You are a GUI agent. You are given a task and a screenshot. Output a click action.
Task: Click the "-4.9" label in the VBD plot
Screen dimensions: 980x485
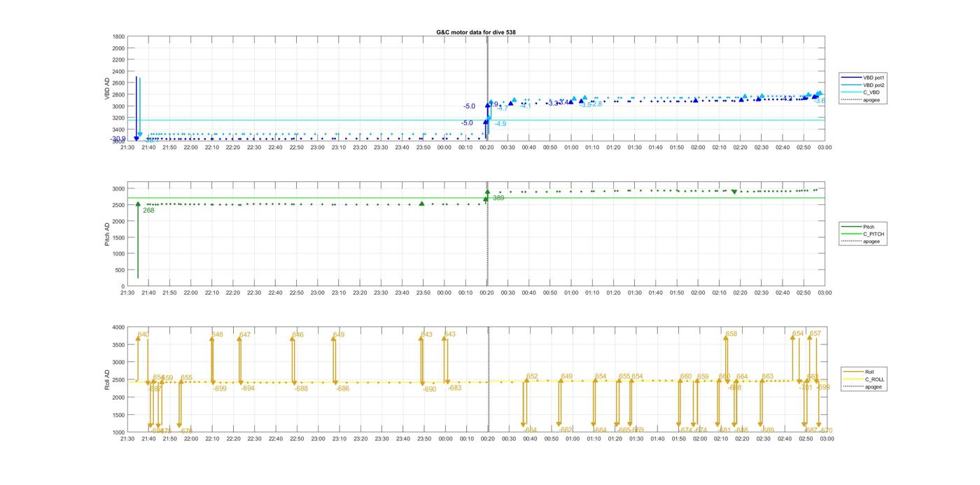(x=500, y=124)
